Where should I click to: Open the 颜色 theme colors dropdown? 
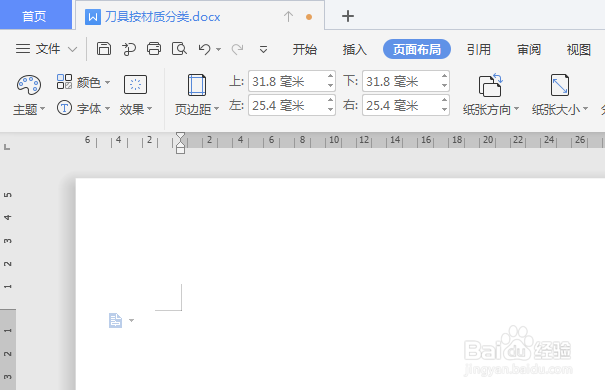tap(83, 82)
